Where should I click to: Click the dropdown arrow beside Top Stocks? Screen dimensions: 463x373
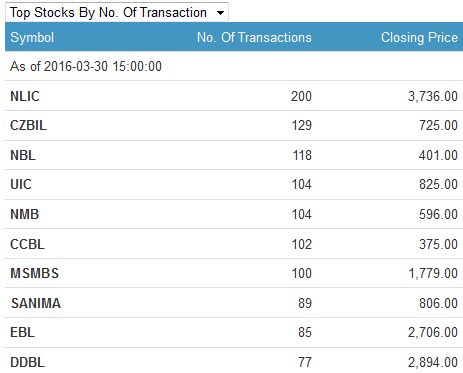pyautogui.click(x=220, y=13)
